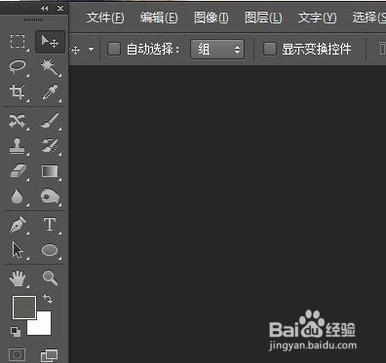
Task: Select the Path Selection tool
Action: [x=17, y=250]
